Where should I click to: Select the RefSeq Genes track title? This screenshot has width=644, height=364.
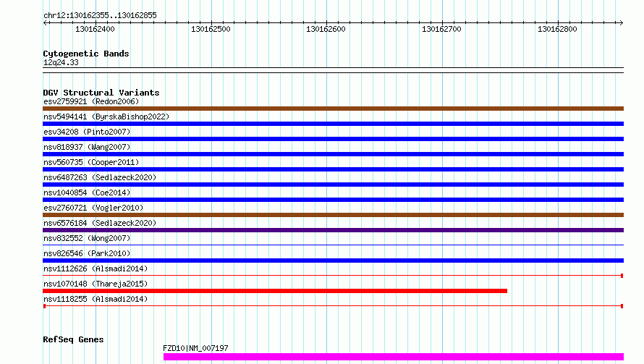point(73,339)
